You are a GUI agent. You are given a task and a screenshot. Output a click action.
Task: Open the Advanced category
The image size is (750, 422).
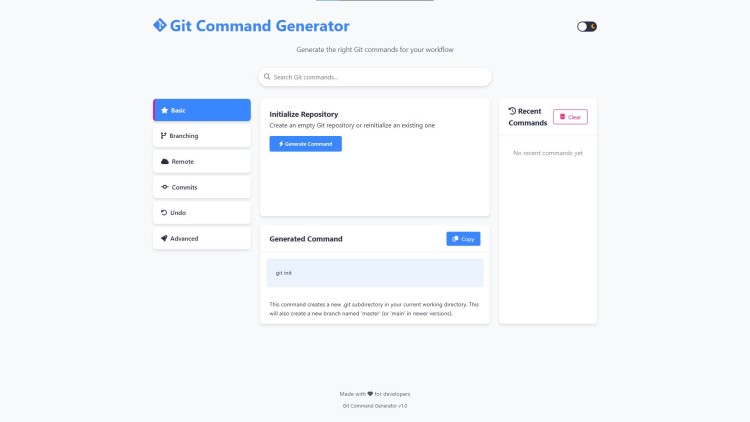(x=202, y=238)
